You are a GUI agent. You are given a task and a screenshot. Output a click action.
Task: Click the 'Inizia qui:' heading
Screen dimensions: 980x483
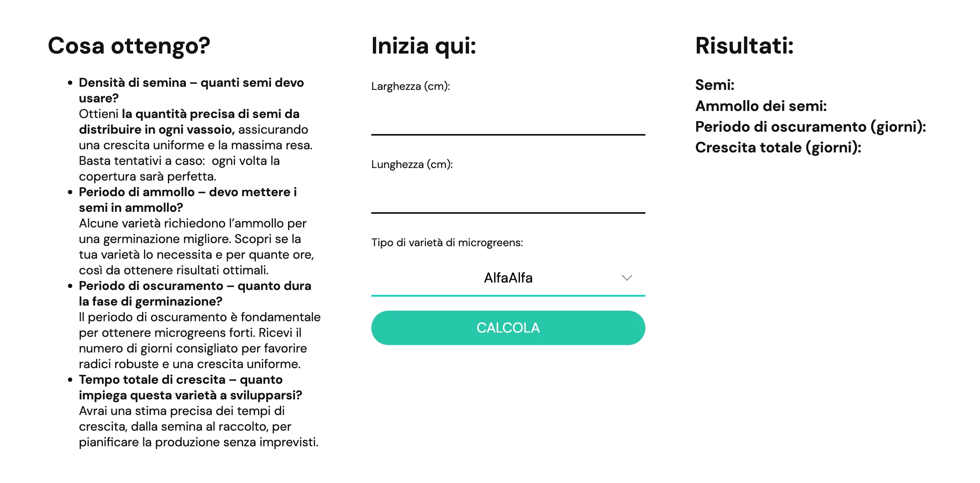(424, 46)
